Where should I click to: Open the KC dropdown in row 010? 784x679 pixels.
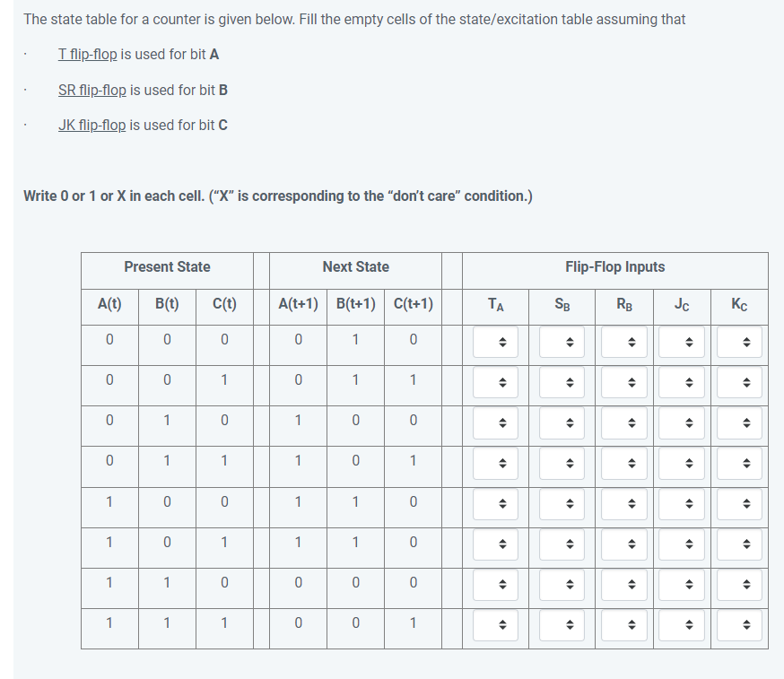pyautogui.click(x=738, y=422)
